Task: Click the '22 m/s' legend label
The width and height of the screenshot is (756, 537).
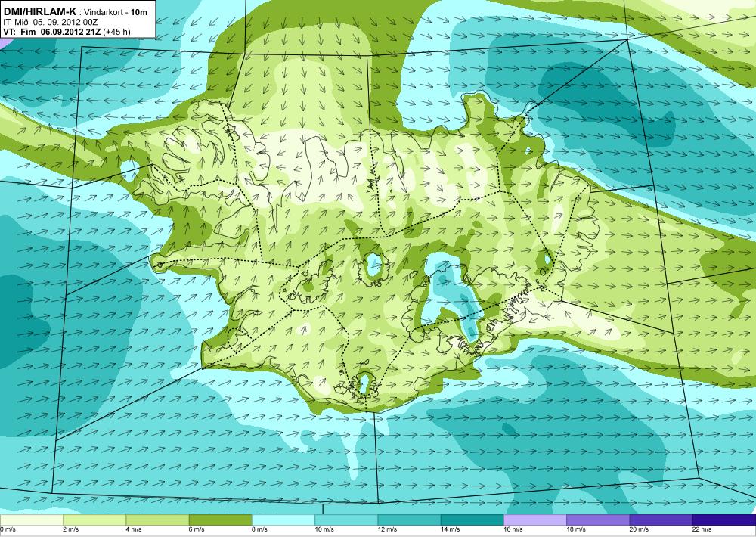Action: [x=702, y=529]
